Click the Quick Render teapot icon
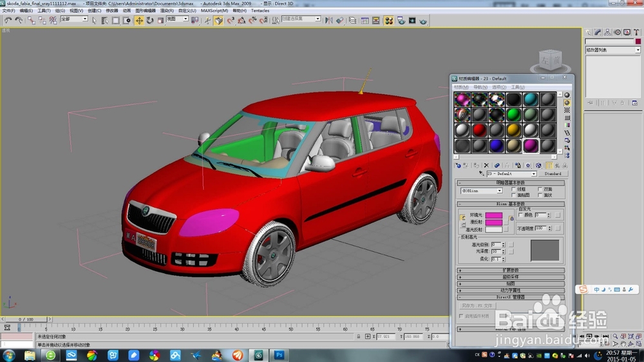Viewport: 644px width, 362px height. tap(423, 21)
